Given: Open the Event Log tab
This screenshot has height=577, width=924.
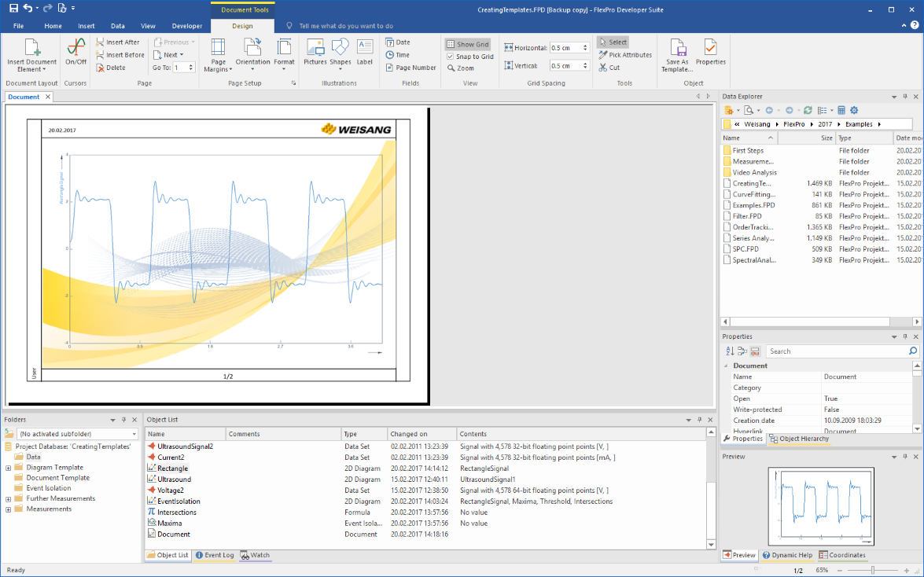Looking at the screenshot, I should (x=215, y=555).
